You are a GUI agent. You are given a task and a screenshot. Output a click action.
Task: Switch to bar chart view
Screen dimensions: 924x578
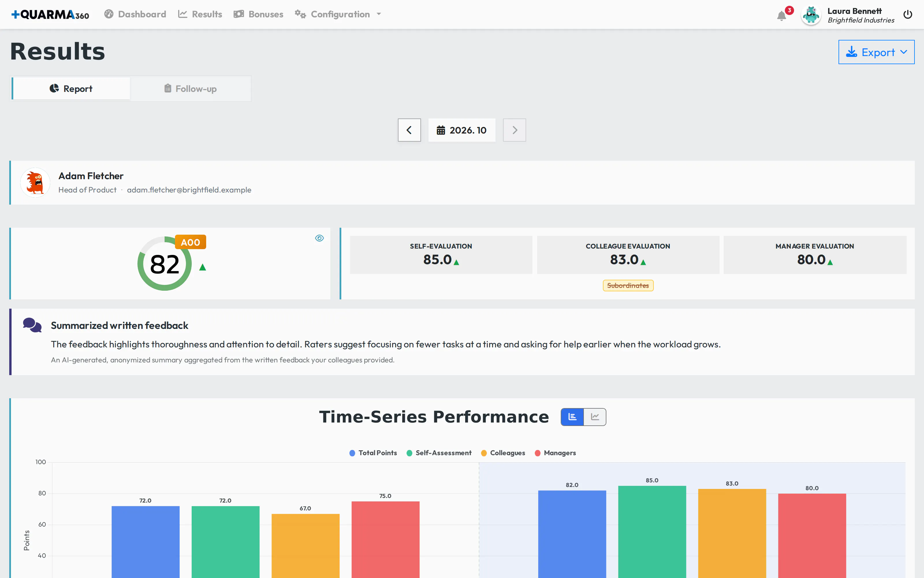(572, 417)
